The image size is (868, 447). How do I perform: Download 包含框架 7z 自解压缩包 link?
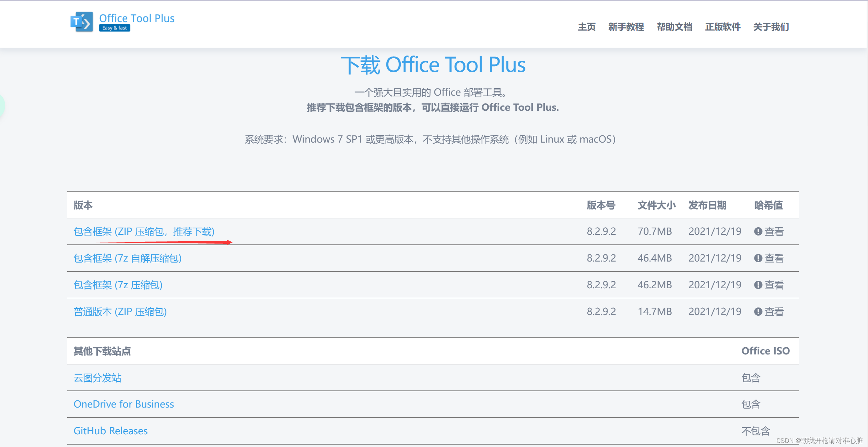tap(128, 258)
